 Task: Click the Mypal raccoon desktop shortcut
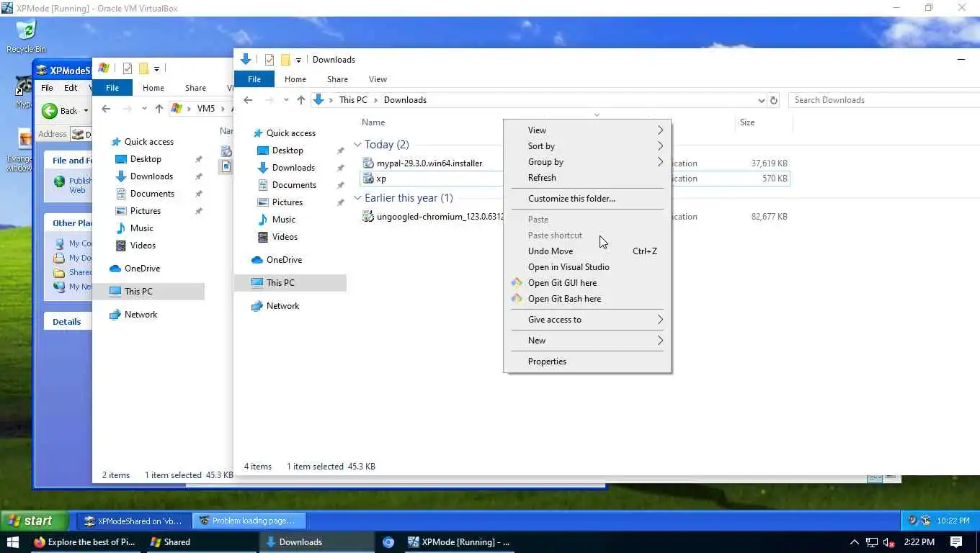pos(23,90)
